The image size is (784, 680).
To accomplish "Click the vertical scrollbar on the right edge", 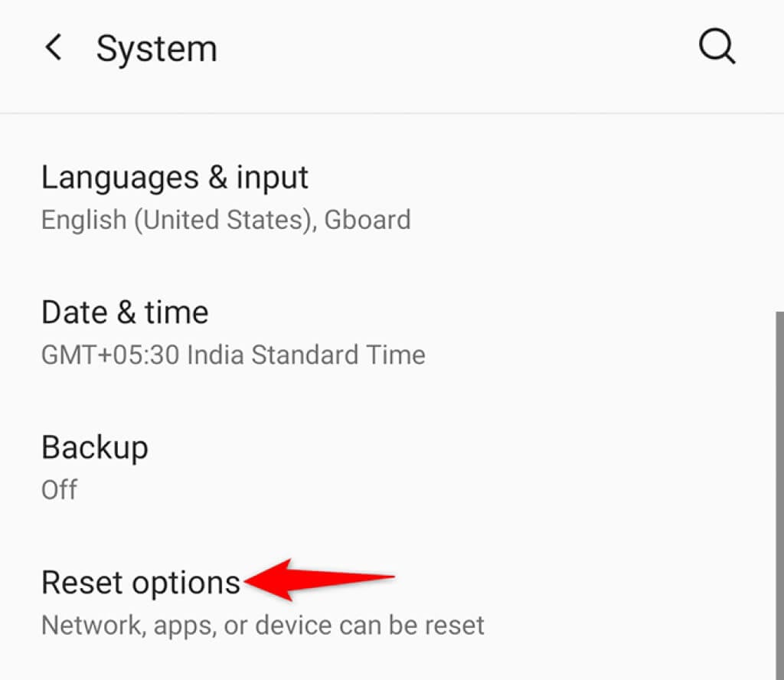I will [x=779, y=490].
